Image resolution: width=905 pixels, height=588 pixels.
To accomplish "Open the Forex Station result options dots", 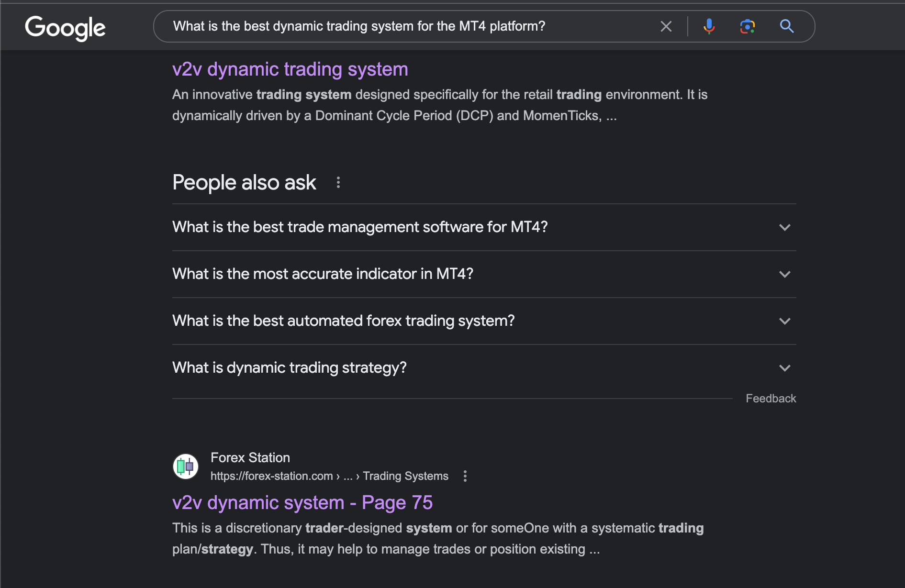I will tap(465, 476).
